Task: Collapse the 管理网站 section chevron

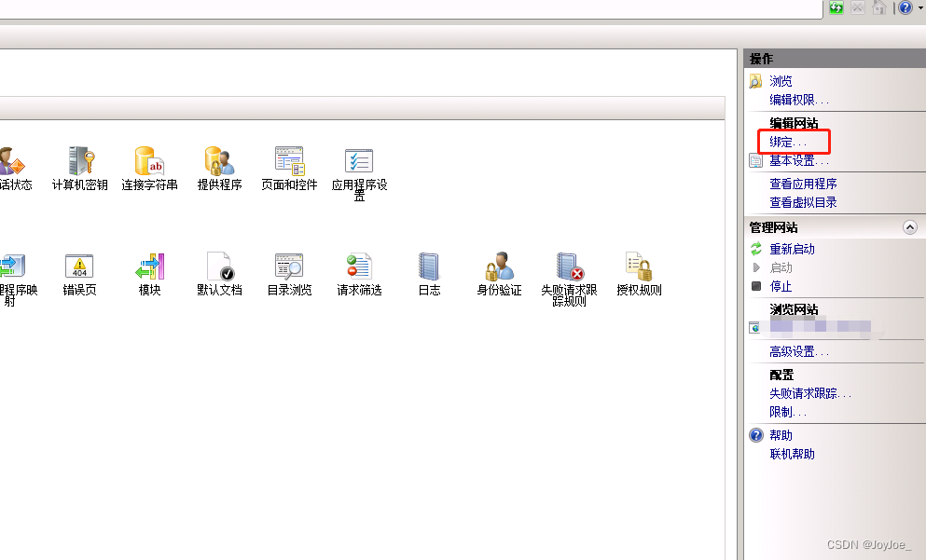Action: coord(911,226)
